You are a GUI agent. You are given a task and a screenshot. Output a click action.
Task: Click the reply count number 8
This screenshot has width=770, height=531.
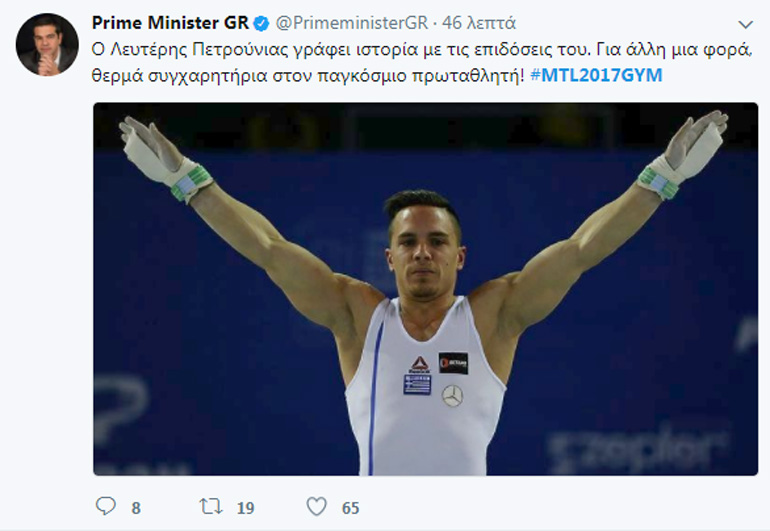click(x=135, y=508)
